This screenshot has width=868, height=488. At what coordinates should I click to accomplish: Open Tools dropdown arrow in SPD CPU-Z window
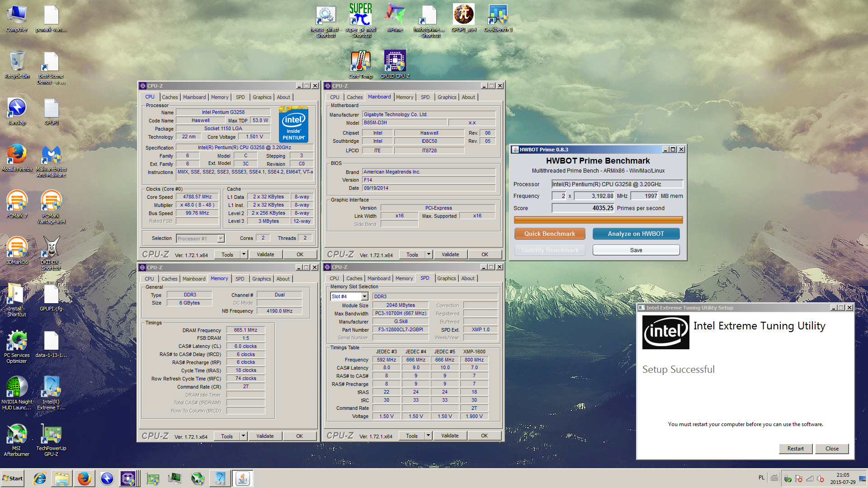[428, 436]
